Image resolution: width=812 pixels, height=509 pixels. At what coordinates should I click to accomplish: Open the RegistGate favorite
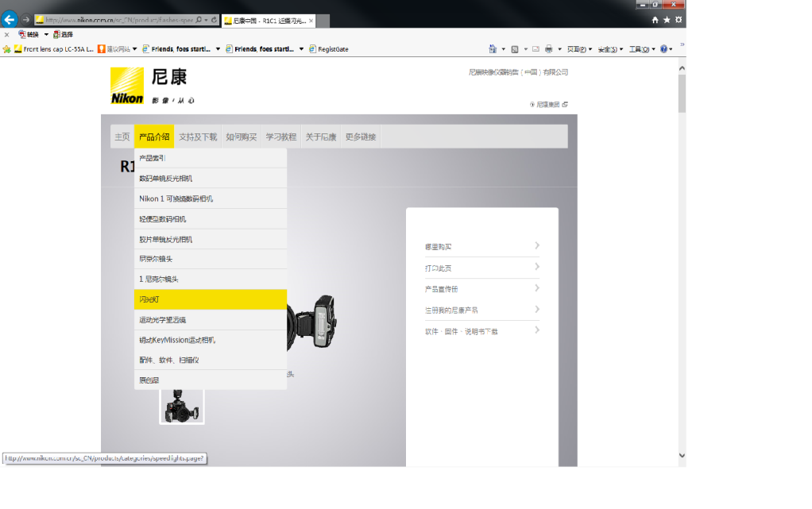tap(329, 49)
